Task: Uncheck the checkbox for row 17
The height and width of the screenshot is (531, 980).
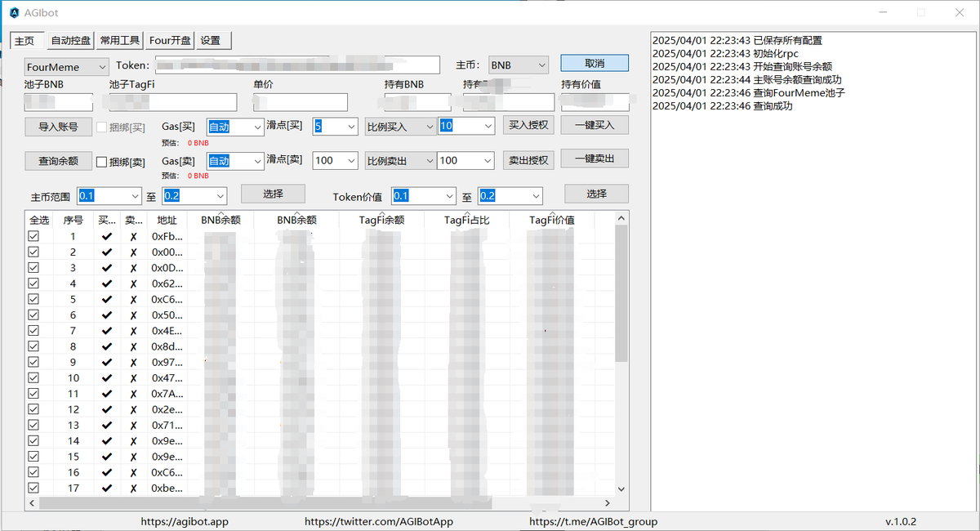Action: (x=33, y=488)
